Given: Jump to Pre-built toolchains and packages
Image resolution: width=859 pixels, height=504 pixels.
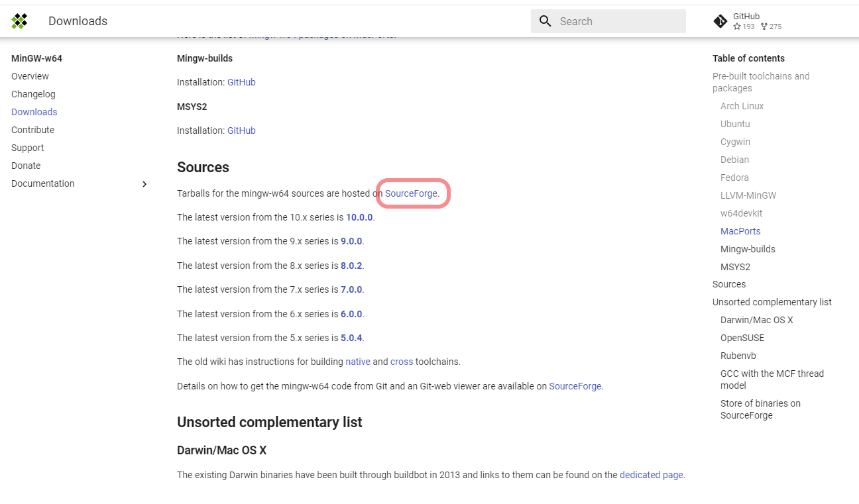Looking at the screenshot, I should pos(761,82).
